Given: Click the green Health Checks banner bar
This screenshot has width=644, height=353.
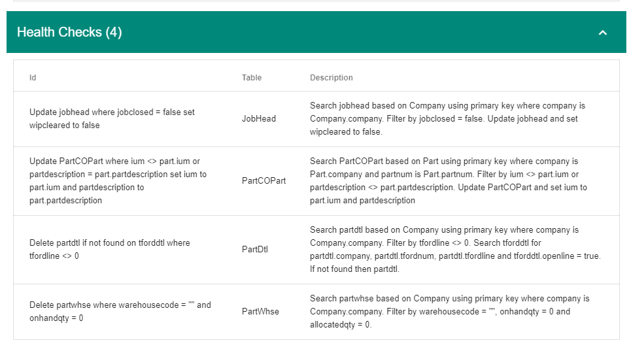Looking at the screenshot, I should click(x=316, y=32).
